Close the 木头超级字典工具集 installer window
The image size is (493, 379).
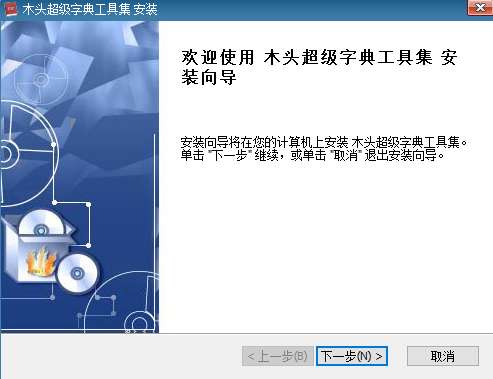(480, 7)
